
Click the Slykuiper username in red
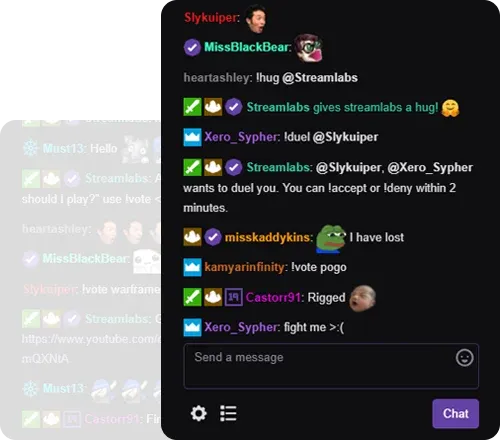(x=210, y=17)
